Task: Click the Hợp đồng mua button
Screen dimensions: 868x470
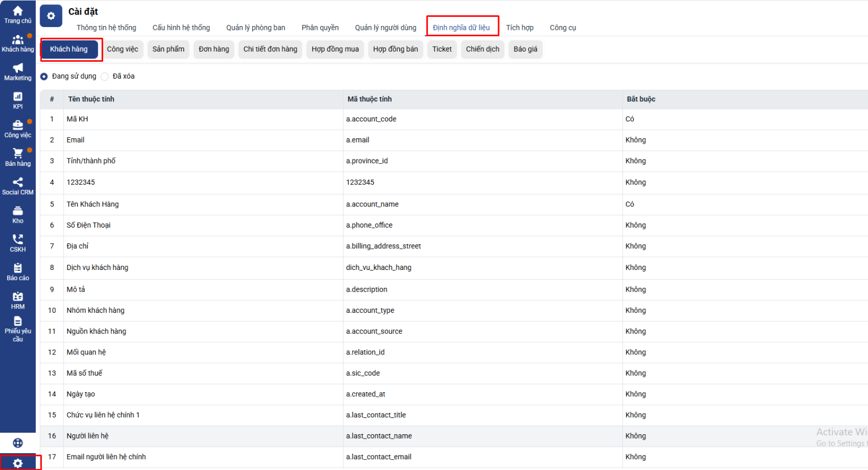Action: pyautogui.click(x=335, y=49)
